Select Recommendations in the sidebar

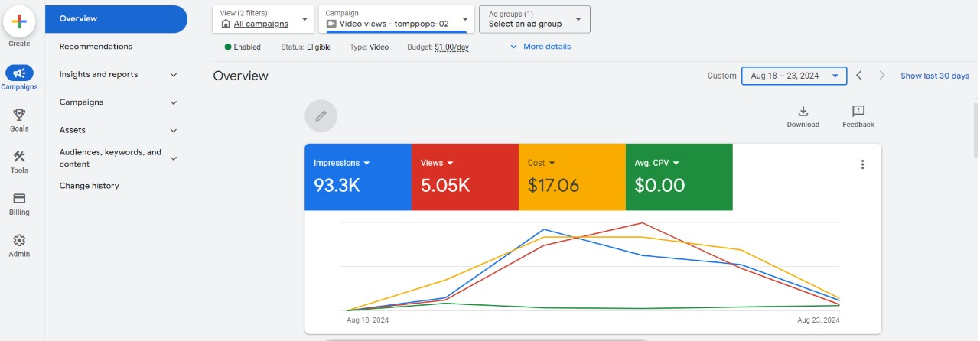tap(96, 47)
